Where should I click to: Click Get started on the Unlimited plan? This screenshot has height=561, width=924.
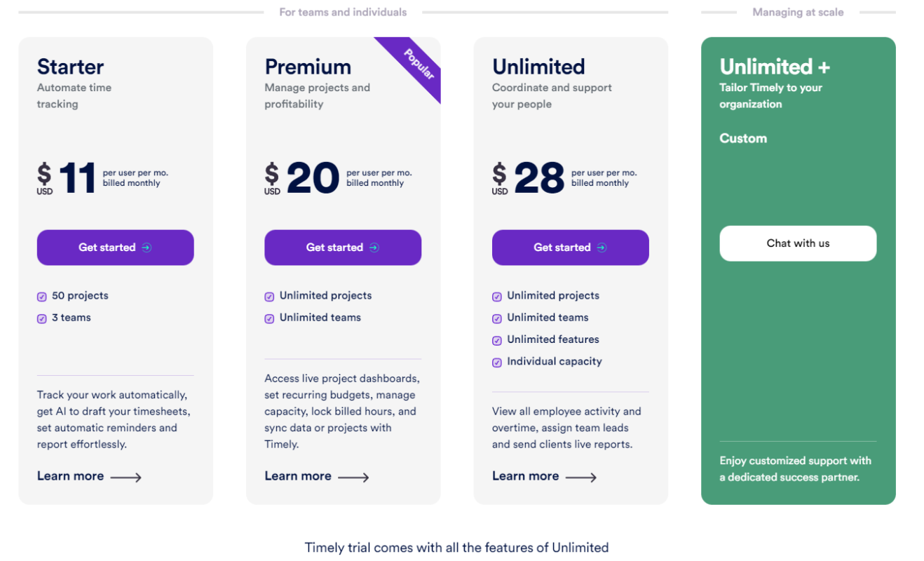click(x=571, y=248)
